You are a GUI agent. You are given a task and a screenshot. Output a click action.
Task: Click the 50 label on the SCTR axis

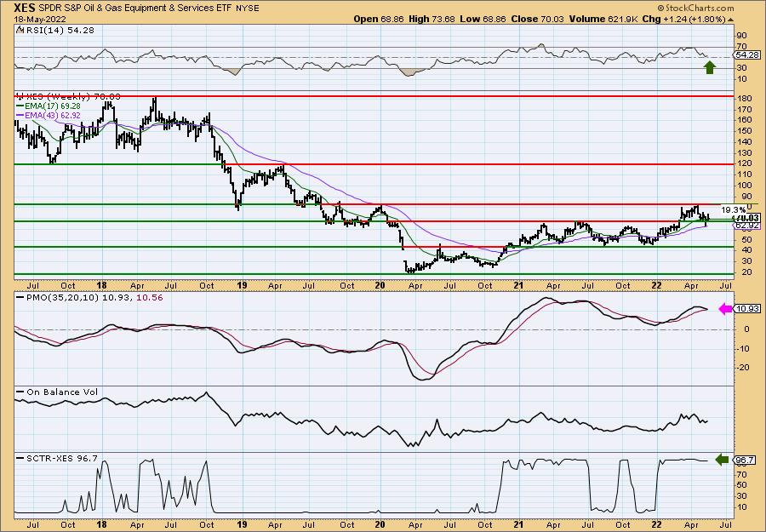[742, 485]
